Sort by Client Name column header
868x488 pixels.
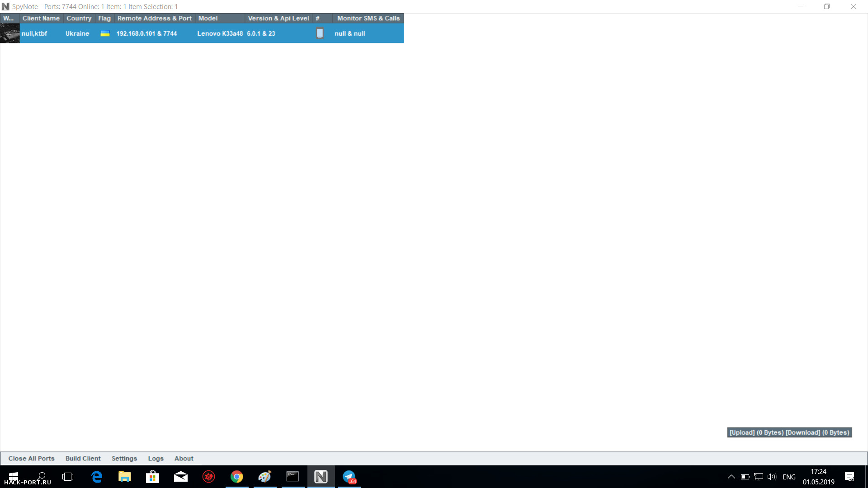[41, 18]
